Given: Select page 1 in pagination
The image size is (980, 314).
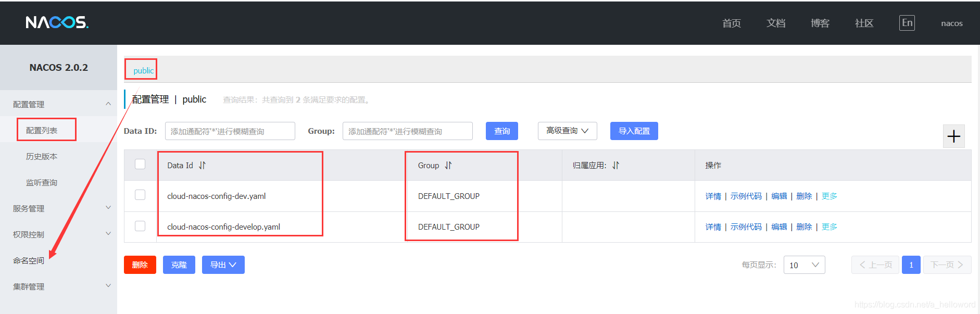Looking at the screenshot, I should click(x=911, y=265).
